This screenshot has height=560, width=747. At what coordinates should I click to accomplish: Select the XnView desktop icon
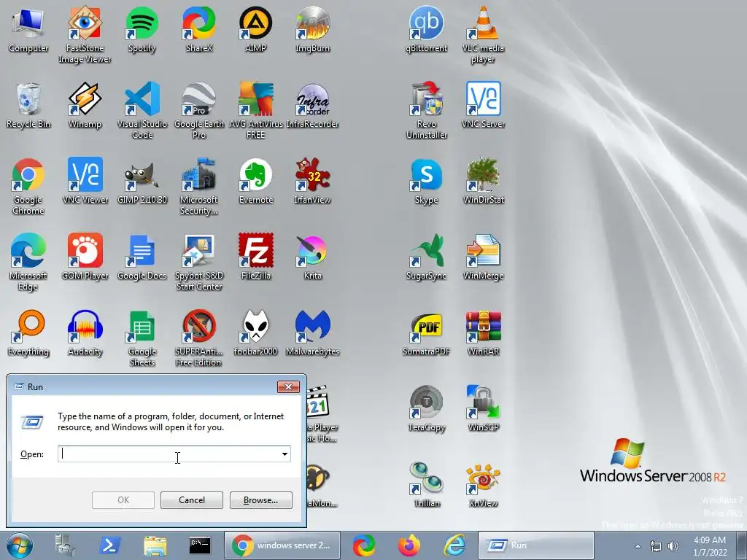483,484
